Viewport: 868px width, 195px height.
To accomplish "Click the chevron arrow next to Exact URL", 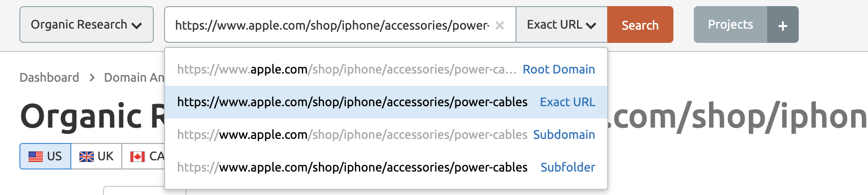I will [591, 26].
